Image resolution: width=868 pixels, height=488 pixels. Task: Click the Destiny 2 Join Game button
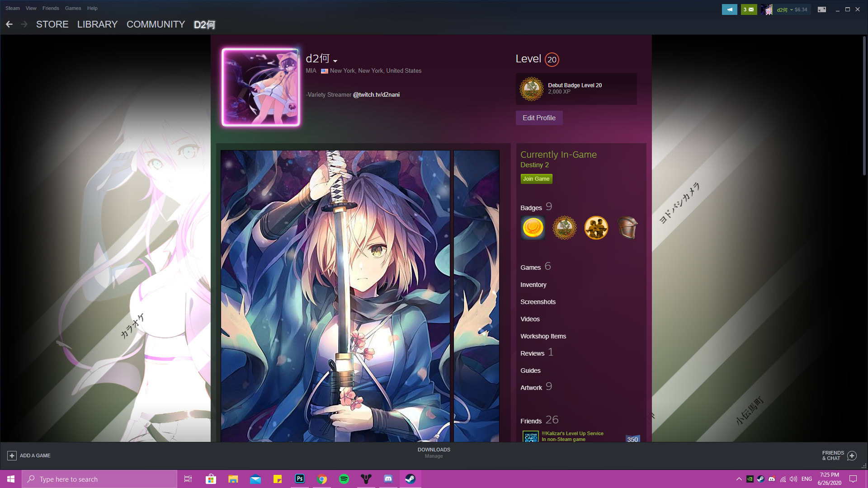tap(535, 179)
